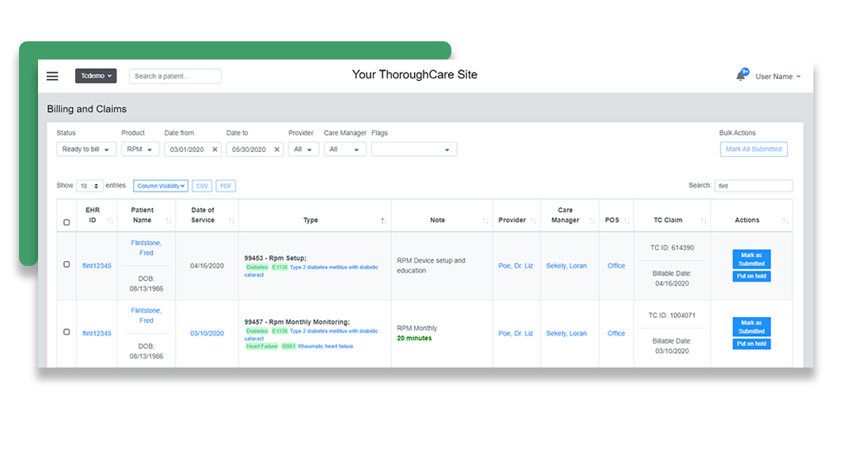Image resolution: width=868 pixels, height=465 pixels.
Task: Click the Search a patient field
Action: pyautogui.click(x=174, y=76)
